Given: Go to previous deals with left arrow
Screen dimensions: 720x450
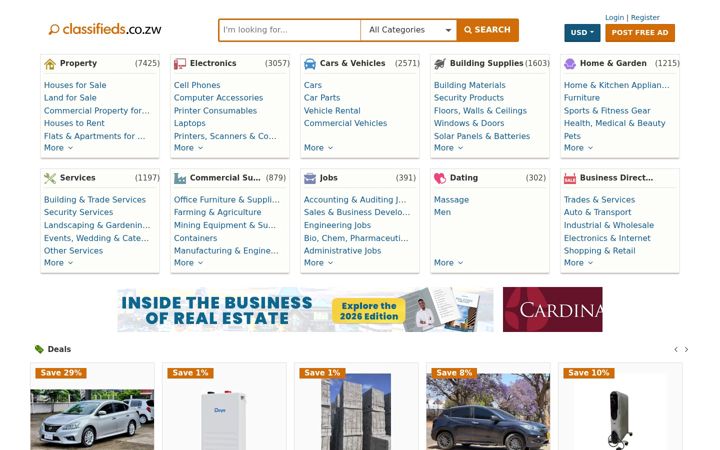Looking at the screenshot, I should [676, 349].
